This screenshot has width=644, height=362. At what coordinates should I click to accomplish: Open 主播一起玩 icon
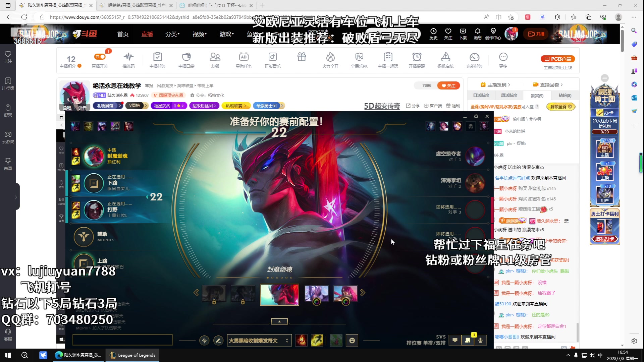388,60
